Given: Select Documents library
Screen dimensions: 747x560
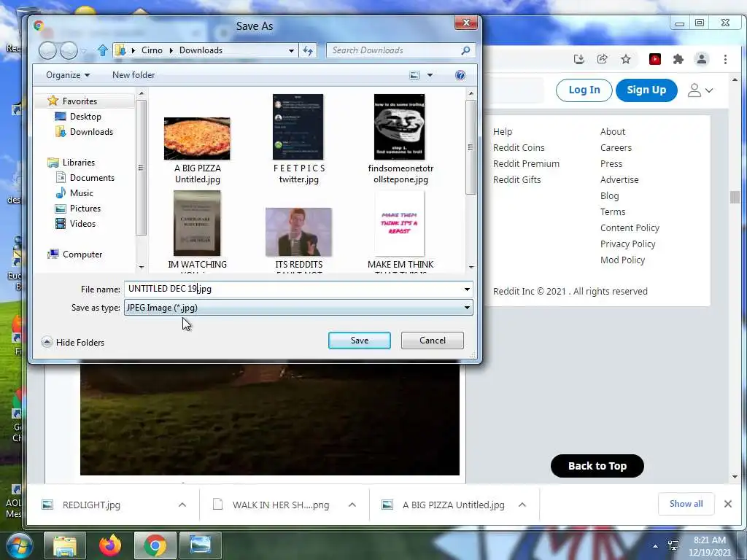Looking at the screenshot, I should (92, 178).
